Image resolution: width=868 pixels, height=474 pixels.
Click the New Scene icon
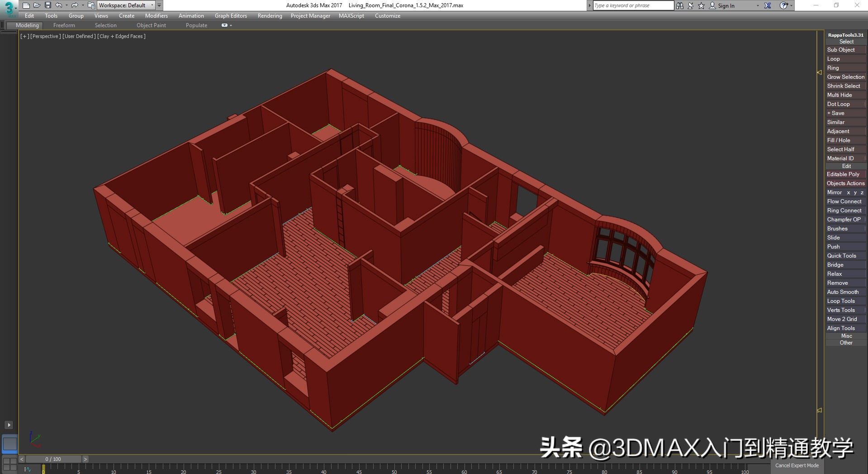(26, 5)
